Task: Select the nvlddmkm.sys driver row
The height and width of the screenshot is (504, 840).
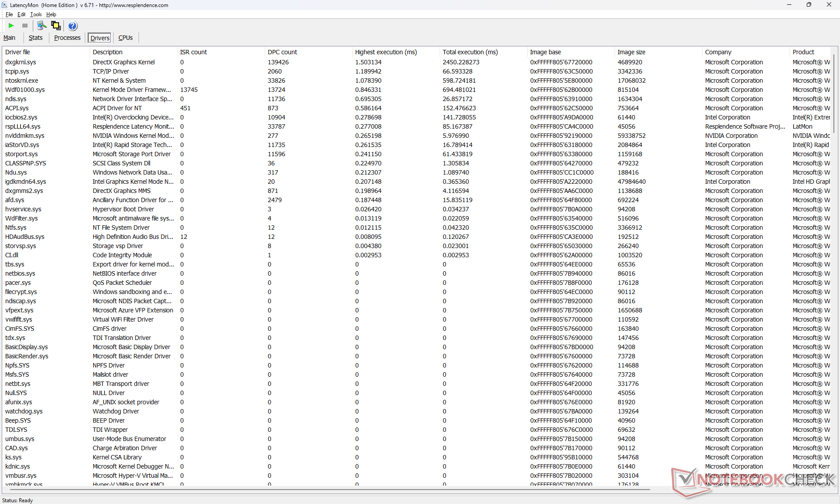Action: coord(24,136)
